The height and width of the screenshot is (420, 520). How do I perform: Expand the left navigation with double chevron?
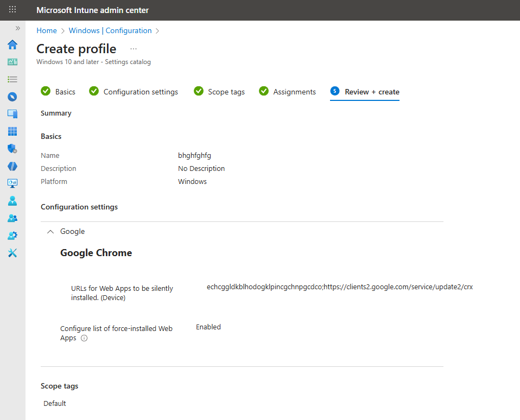(17, 28)
